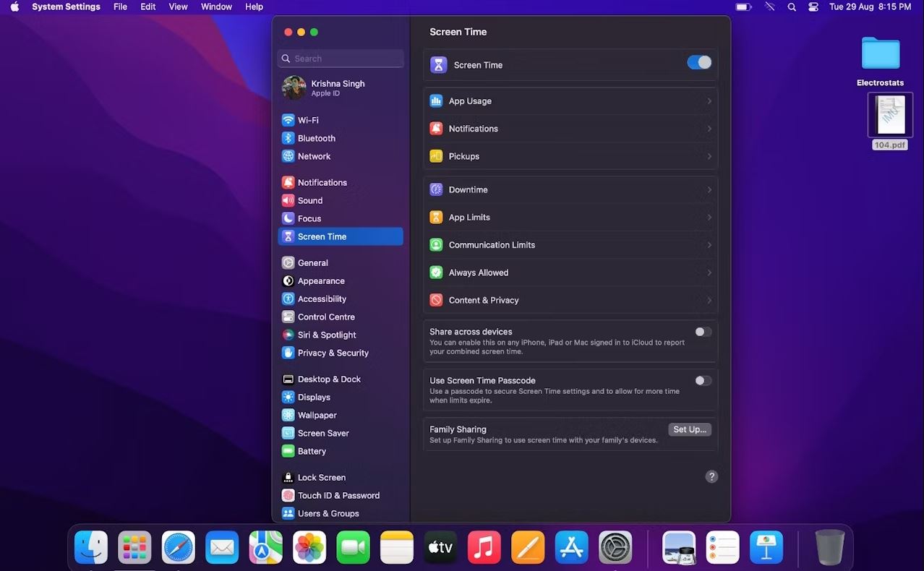
Task: Click Users & Groups icon
Action: coord(288,513)
